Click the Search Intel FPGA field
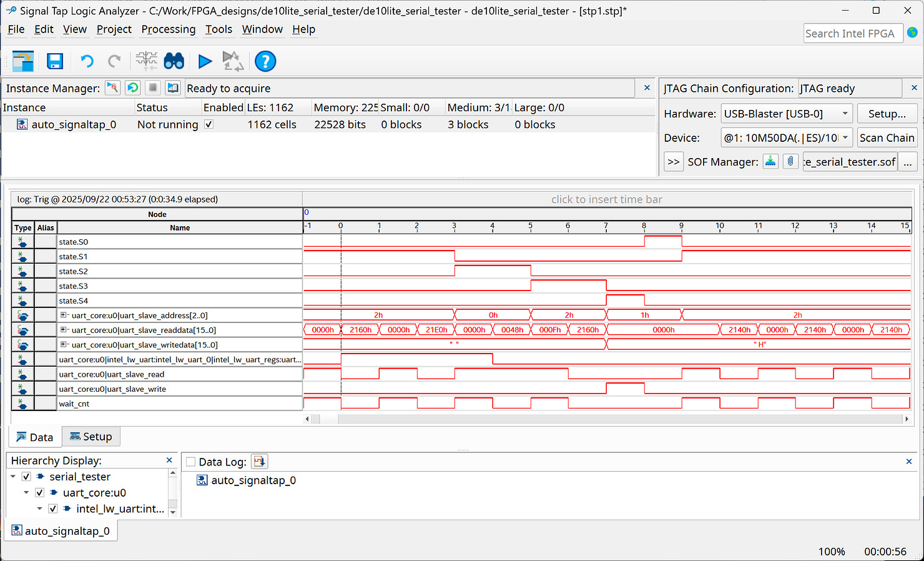924x561 pixels. pos(852,34)
